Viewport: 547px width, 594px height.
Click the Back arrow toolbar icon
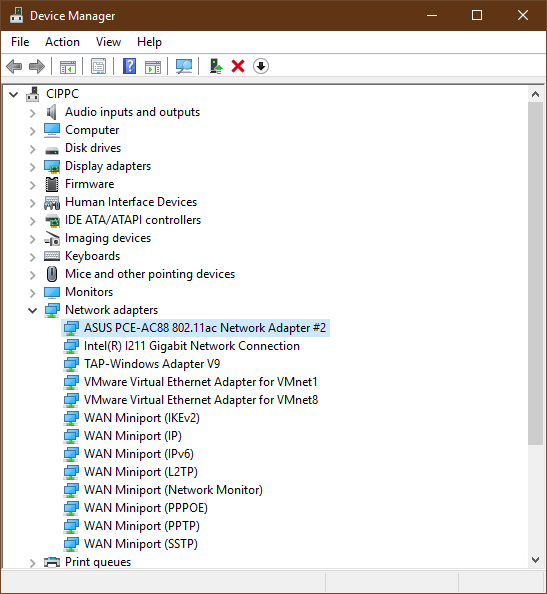(14, 67)
